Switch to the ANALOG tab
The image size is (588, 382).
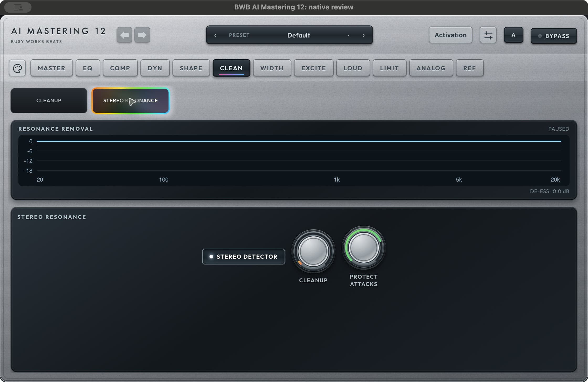pyautogui.click(x=431, y=68)
